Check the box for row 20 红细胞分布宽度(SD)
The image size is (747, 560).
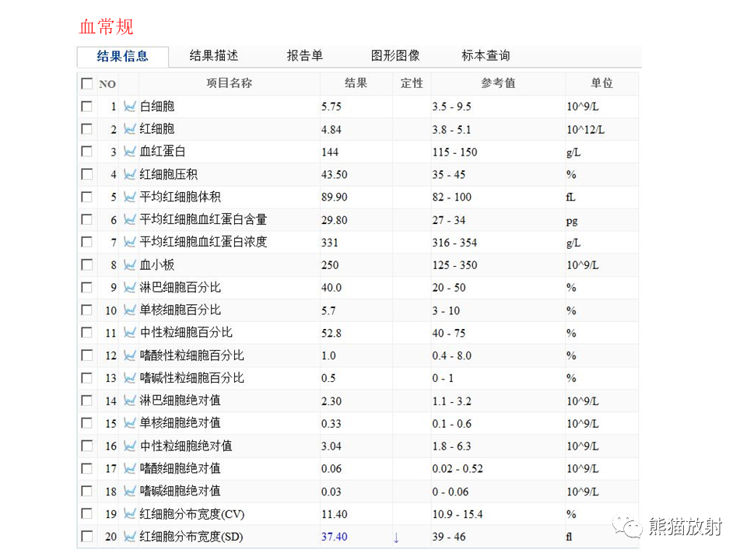(x=86, y=536)
